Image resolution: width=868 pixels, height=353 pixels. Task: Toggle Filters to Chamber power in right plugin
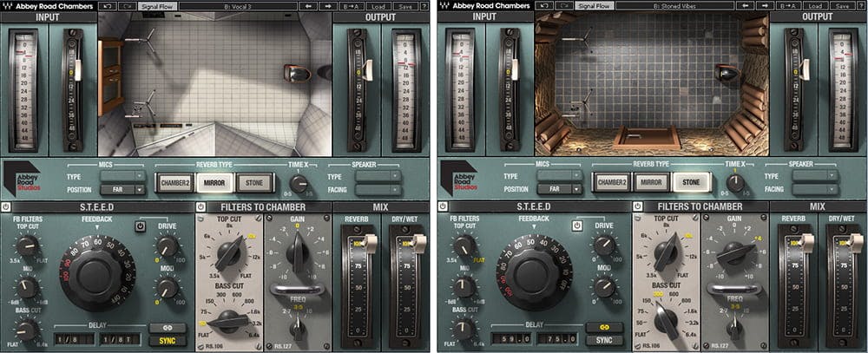click(x=638, y=206)
